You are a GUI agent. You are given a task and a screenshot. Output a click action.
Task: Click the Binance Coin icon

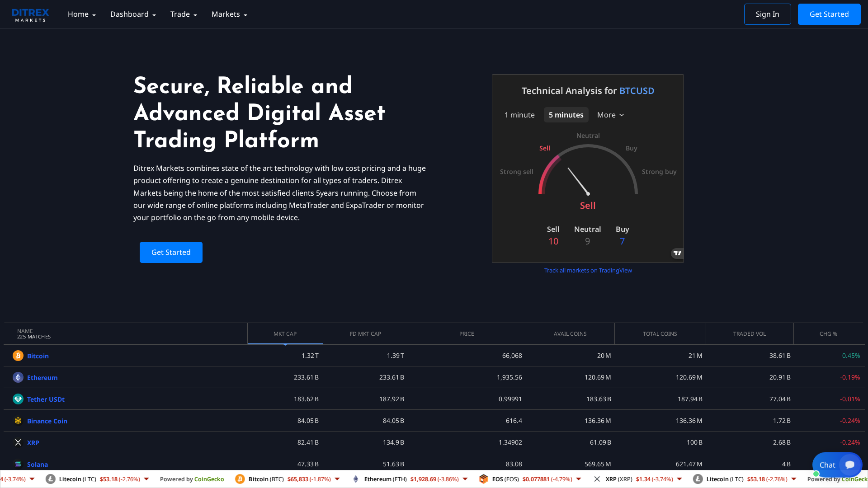coord(18,421)
